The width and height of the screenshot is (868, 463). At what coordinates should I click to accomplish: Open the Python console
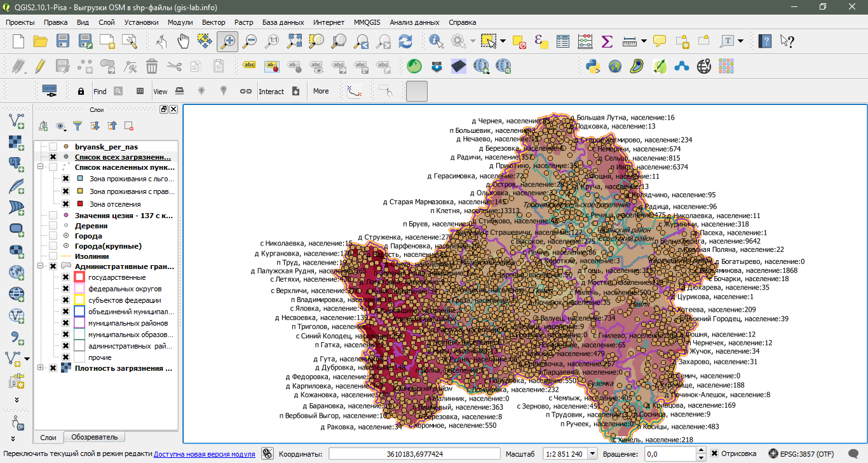[593, 66]
